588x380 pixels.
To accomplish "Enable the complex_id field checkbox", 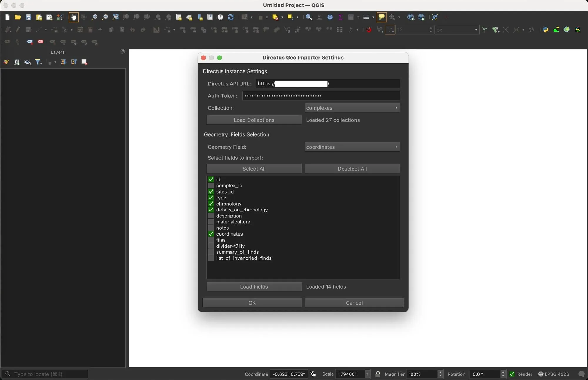I will (x=211, y=185).
